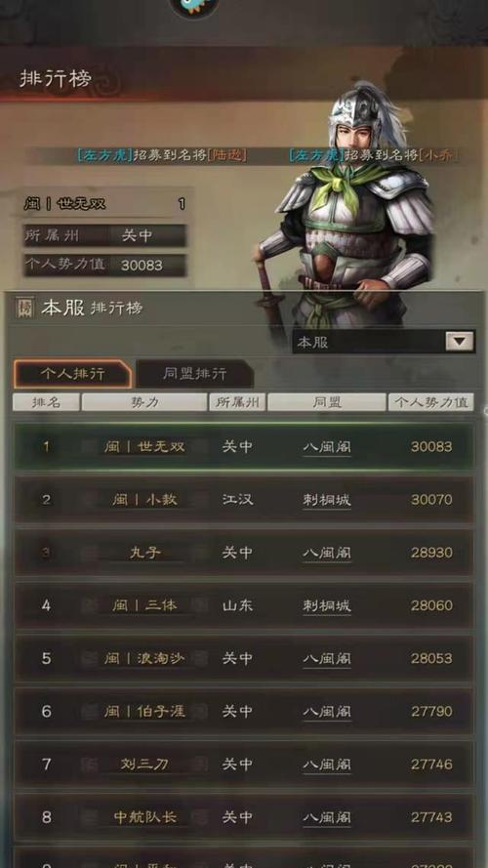Click the 所属州 column header
488x868 pixels.
pyautogui.click(x=237, y=402)
